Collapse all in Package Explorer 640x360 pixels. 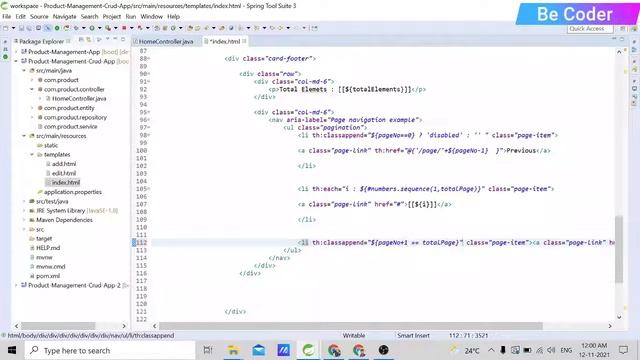click(81, 40)
